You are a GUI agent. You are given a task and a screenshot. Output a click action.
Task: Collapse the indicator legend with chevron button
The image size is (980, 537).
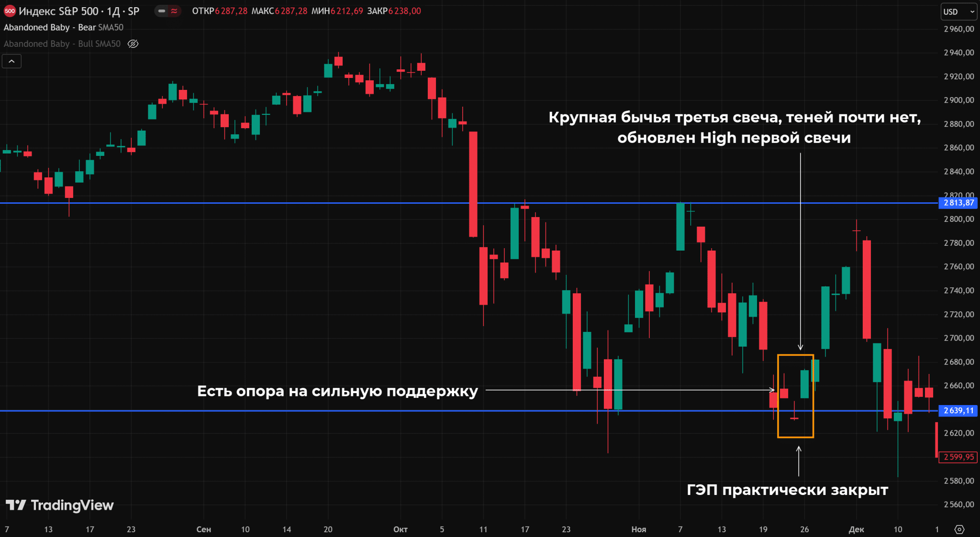[x=11, y=61]
